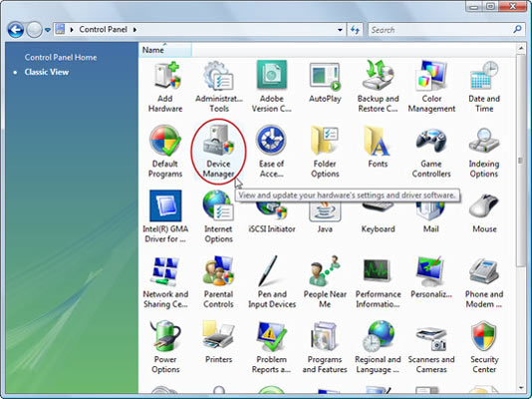Open the recent pages dropdown arrow
Screen dimensions: 532x399
pos(48,30)
